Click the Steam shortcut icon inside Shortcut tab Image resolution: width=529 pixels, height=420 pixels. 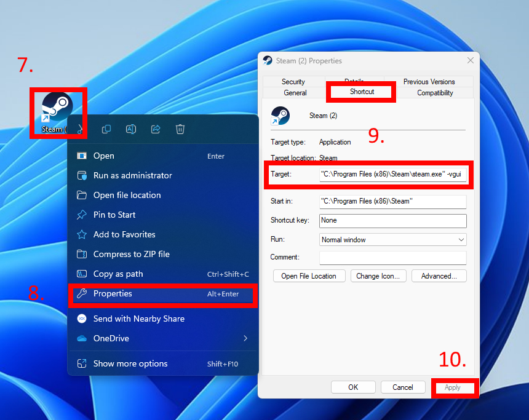coord(280,116)
